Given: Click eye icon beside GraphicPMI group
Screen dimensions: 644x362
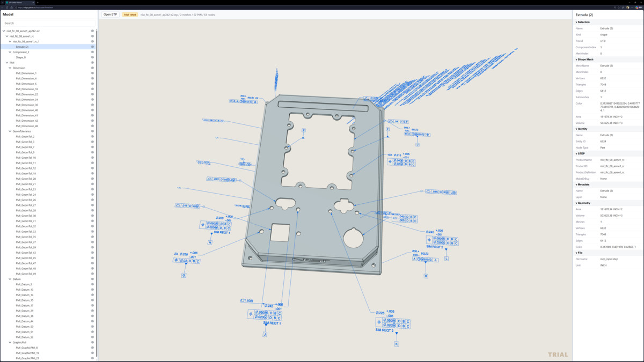Looking at the screenshot, I should coord(92,342).
